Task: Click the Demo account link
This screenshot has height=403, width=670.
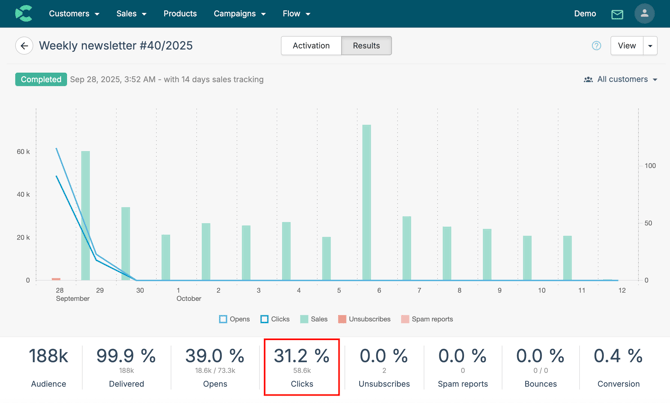Action: pos(585,14)
